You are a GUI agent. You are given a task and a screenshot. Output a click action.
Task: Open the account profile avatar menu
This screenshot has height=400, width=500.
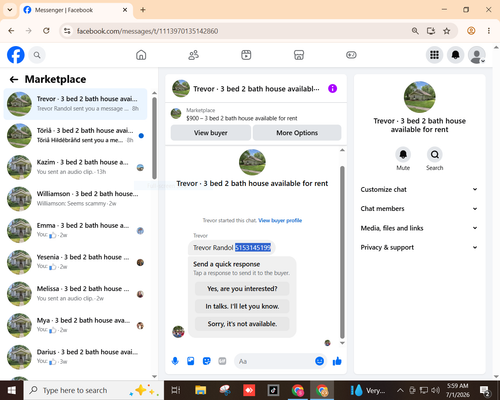477,55
